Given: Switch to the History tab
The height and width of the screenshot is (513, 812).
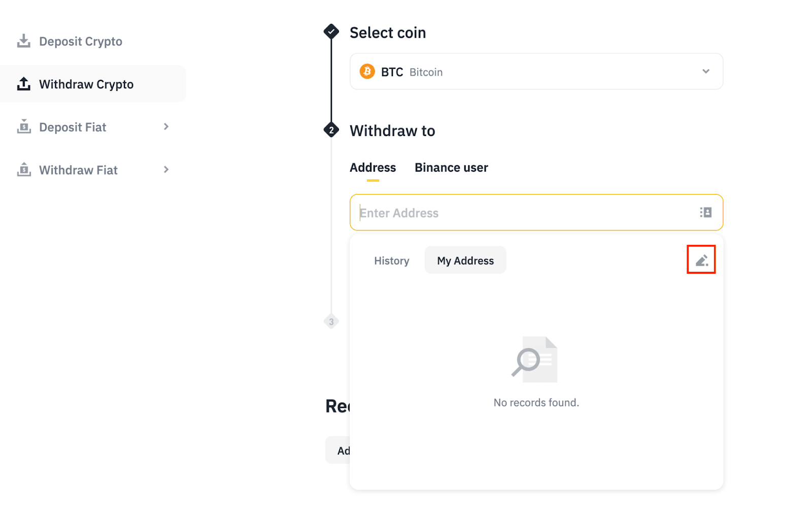Looking at the screenshot, I should (x=391, y=261).
